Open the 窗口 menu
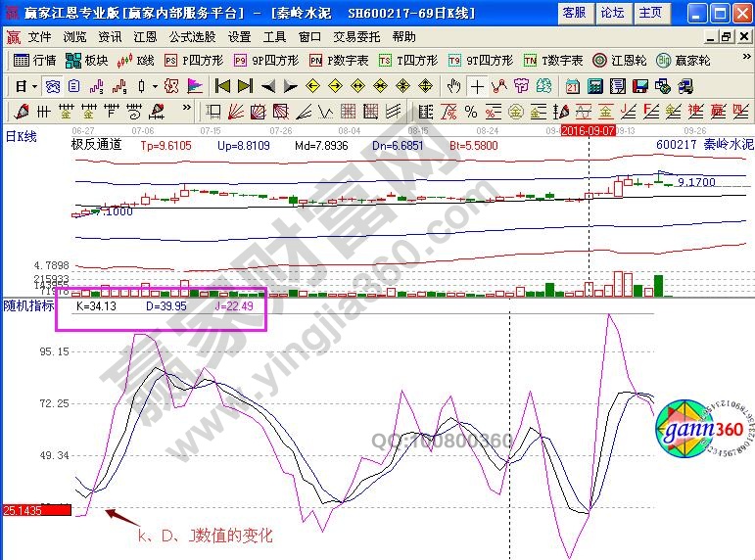The height and width of the screenshot is (560, 755). (x=309, y=37)
